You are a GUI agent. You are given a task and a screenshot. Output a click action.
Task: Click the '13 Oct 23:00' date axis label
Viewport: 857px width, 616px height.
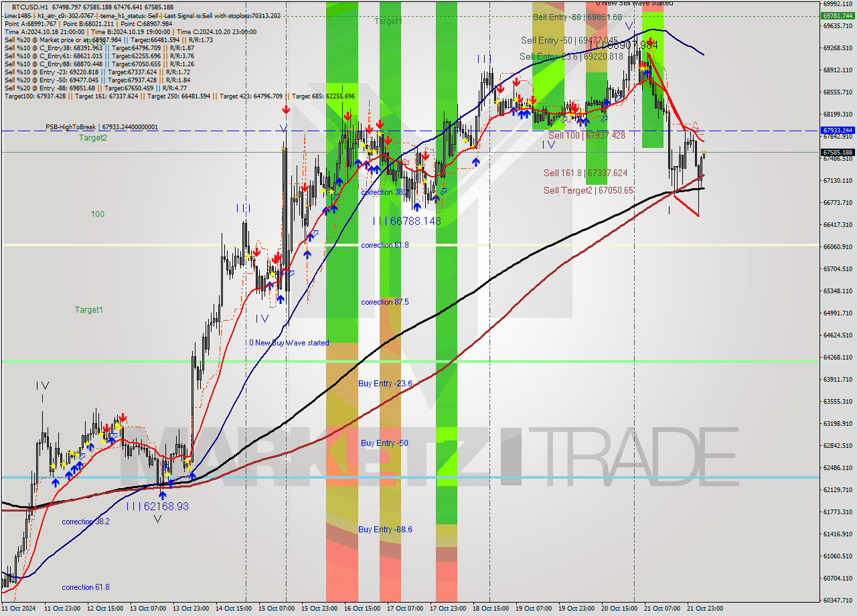(190, 609)
